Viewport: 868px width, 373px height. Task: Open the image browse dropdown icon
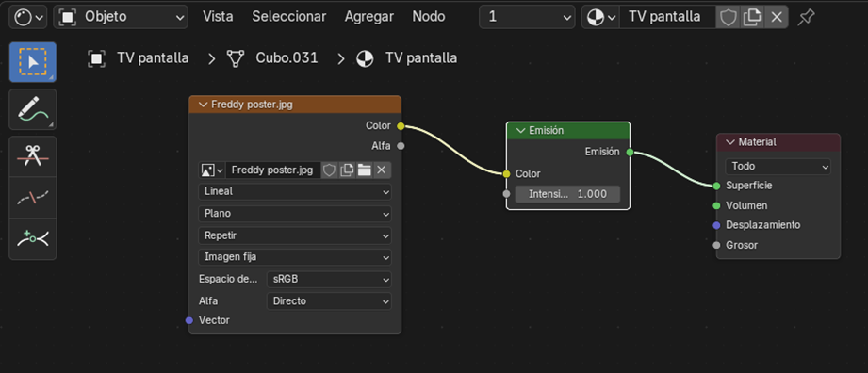pyautogui.click(x=212, y=170)
